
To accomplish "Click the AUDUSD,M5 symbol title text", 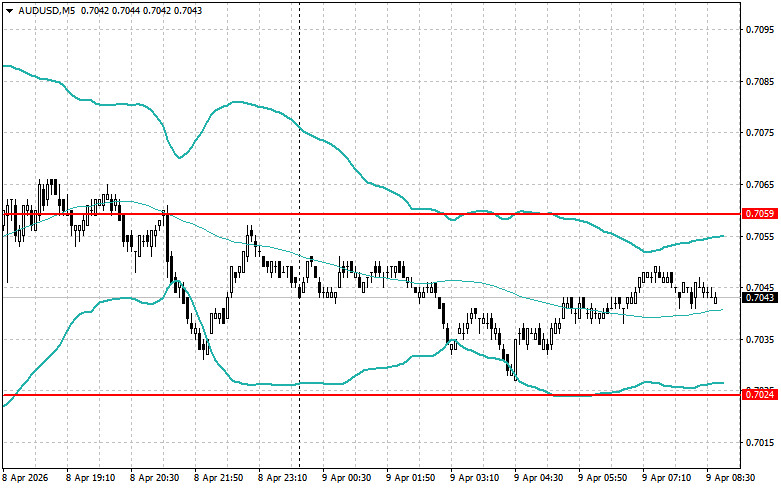I will (x=46, y=10).
